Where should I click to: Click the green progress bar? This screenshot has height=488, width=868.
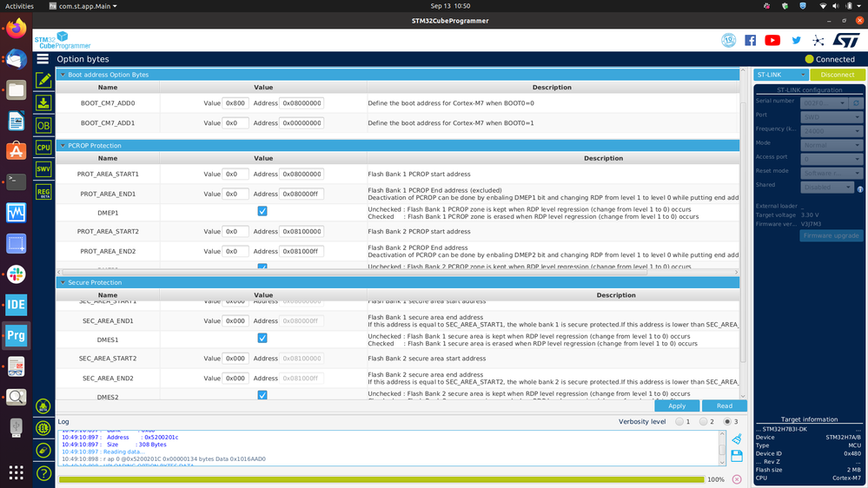coord(381,479)
